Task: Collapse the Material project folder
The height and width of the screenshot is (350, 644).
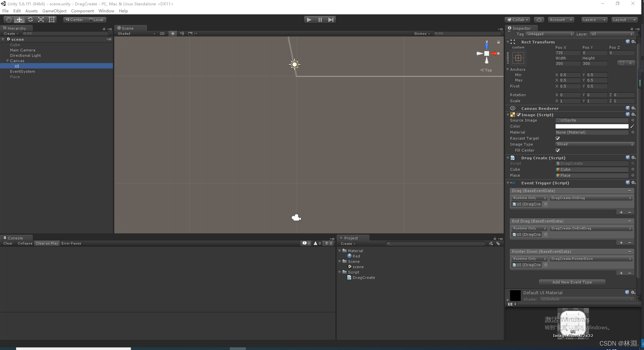Action: pos(340,250)
